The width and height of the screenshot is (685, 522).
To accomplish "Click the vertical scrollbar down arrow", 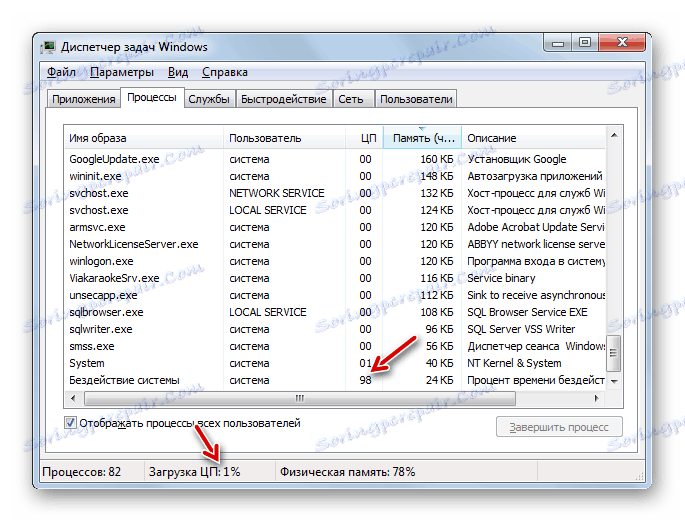I will (x=614, y=381).
